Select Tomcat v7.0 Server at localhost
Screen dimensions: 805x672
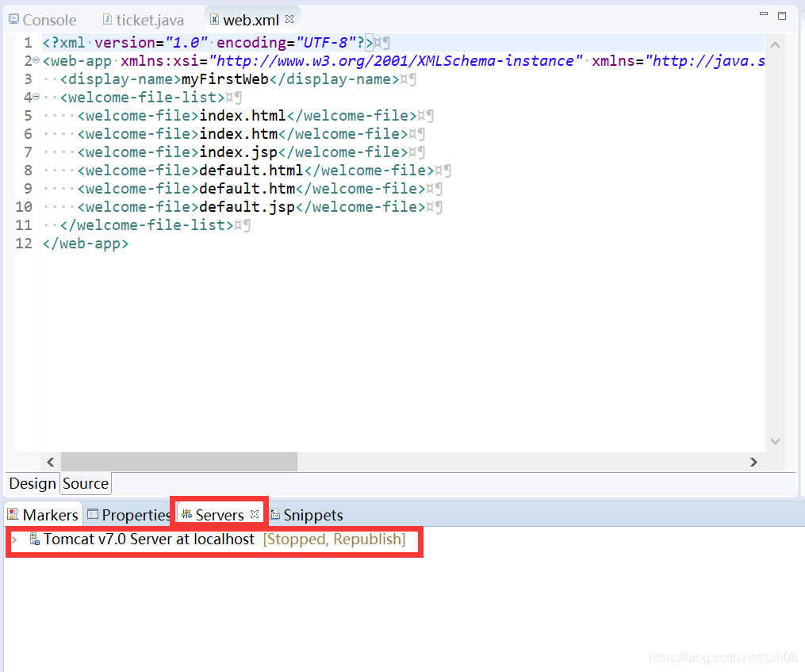[149, 539]
